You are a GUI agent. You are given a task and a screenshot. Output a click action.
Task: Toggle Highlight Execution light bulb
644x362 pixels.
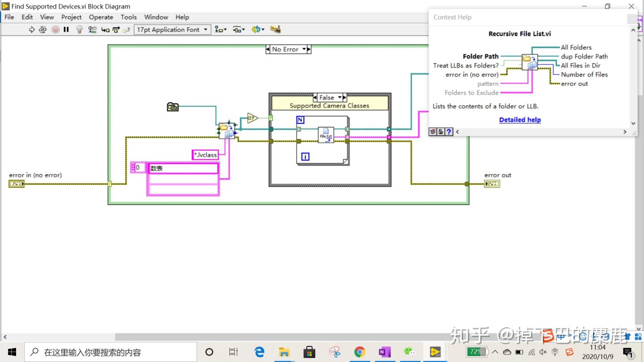[80, 30]
